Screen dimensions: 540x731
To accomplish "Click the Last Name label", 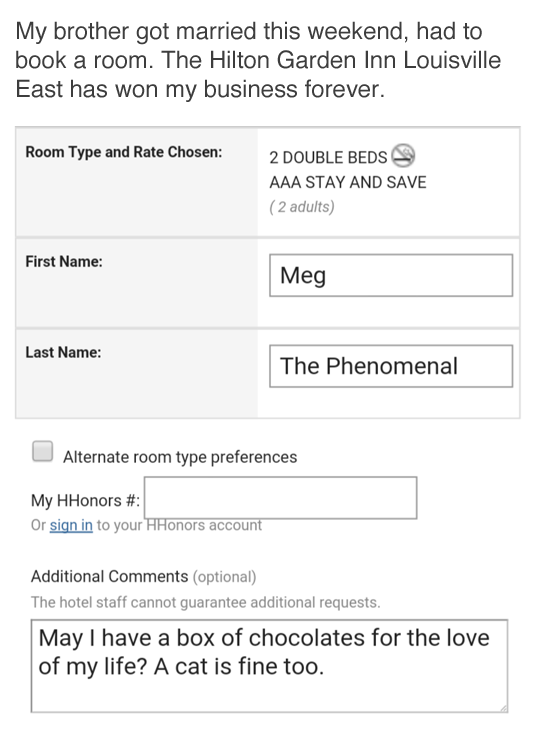I will pyautogui.click(x=63, y=352).
